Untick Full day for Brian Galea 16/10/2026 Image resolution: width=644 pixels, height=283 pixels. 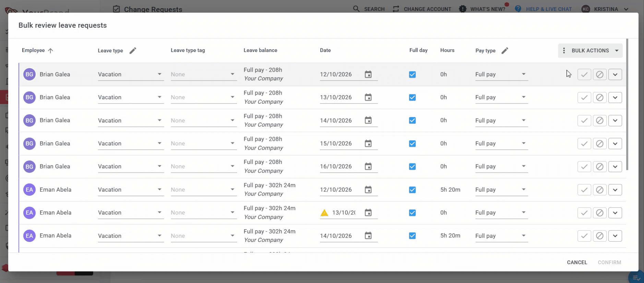click(412, 167)
